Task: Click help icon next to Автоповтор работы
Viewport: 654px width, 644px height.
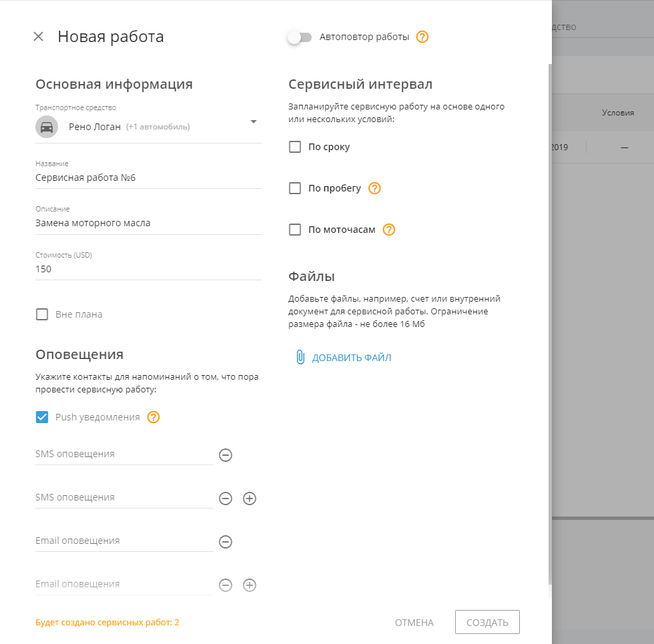Action: tap(422, 37)
